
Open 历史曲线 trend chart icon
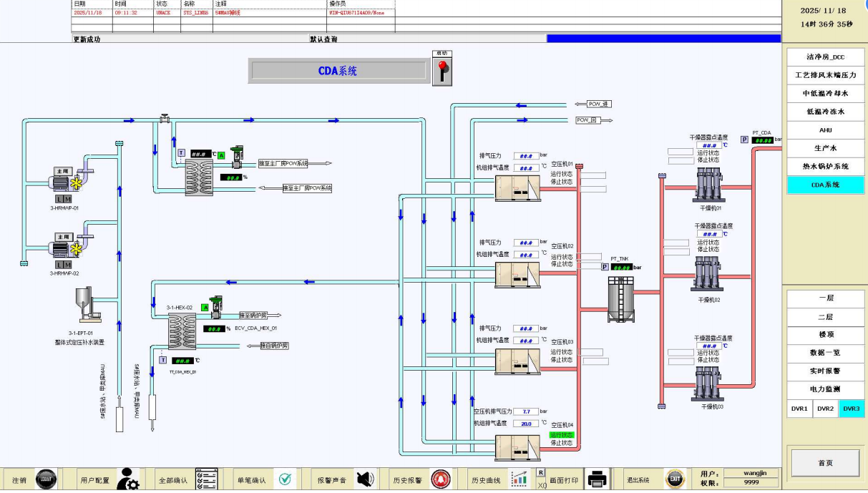(518, 479)
